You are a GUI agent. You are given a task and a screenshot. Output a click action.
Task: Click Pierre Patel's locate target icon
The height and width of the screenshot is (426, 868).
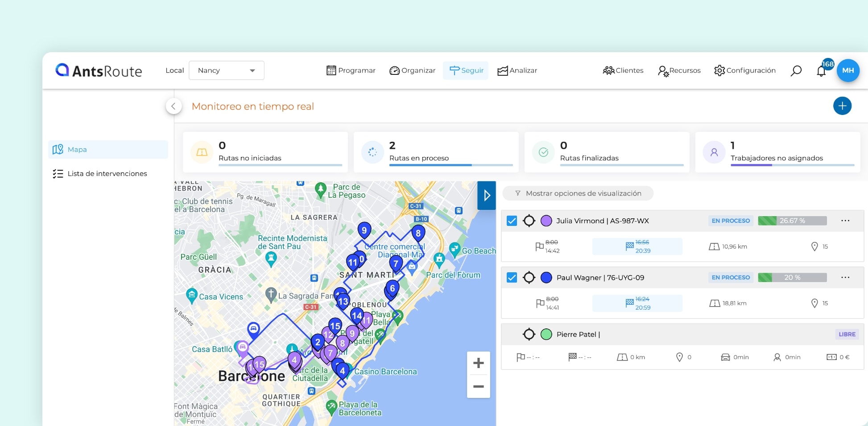(x=529, y=334)
